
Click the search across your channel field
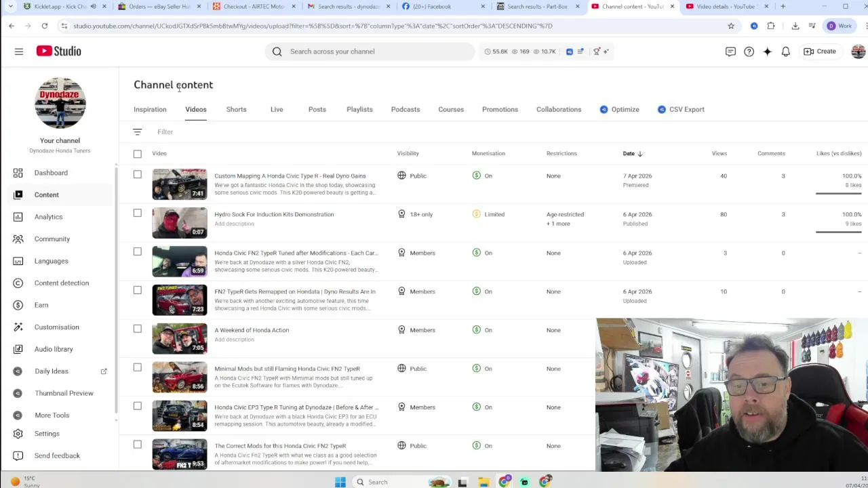click(x=370, y=52)
